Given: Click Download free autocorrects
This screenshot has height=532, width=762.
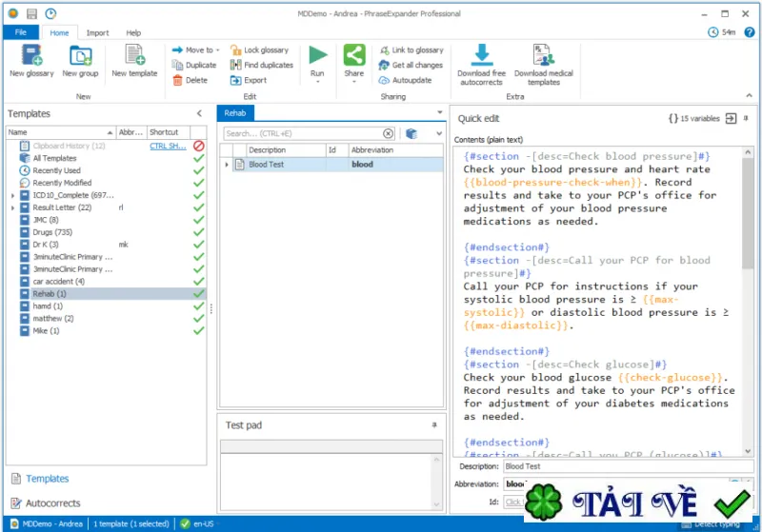Looking at the screenshot, I should [481, 66].
